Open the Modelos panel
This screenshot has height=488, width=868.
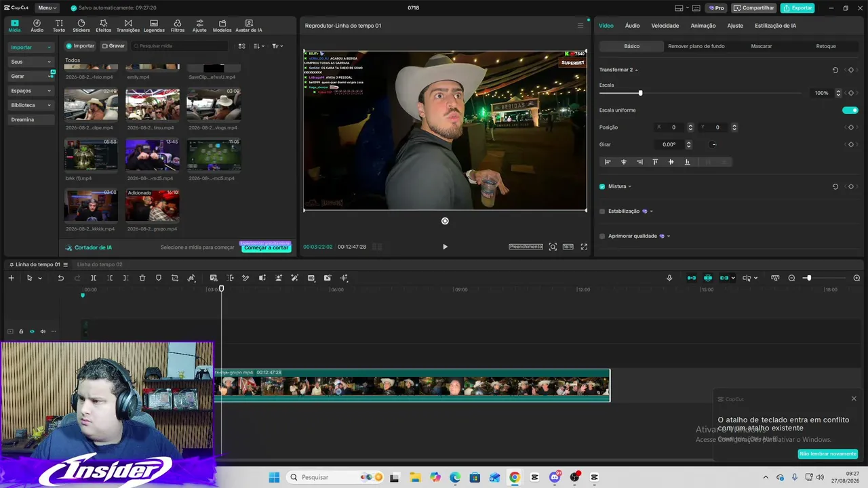(x=222, y=26)
